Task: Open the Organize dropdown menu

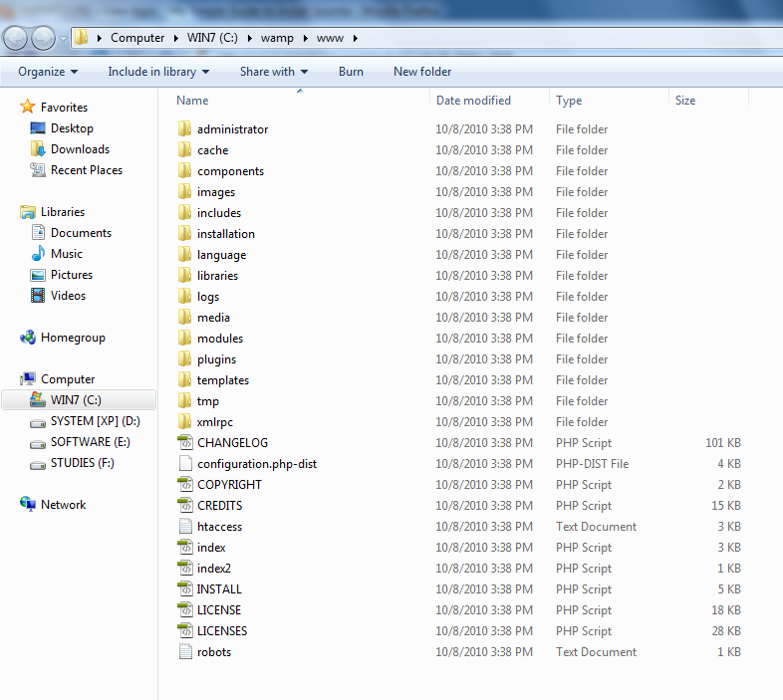Action: [x=48, y=72]
